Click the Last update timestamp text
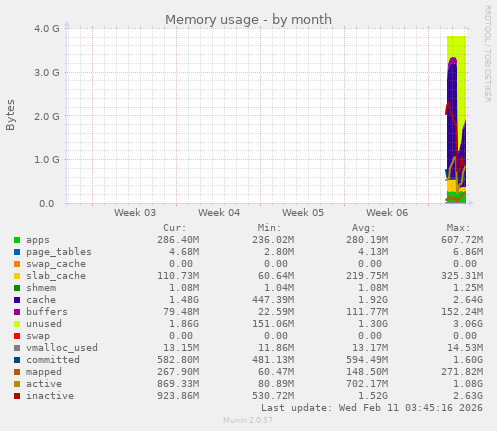497x431 pixels. (372, 408)
